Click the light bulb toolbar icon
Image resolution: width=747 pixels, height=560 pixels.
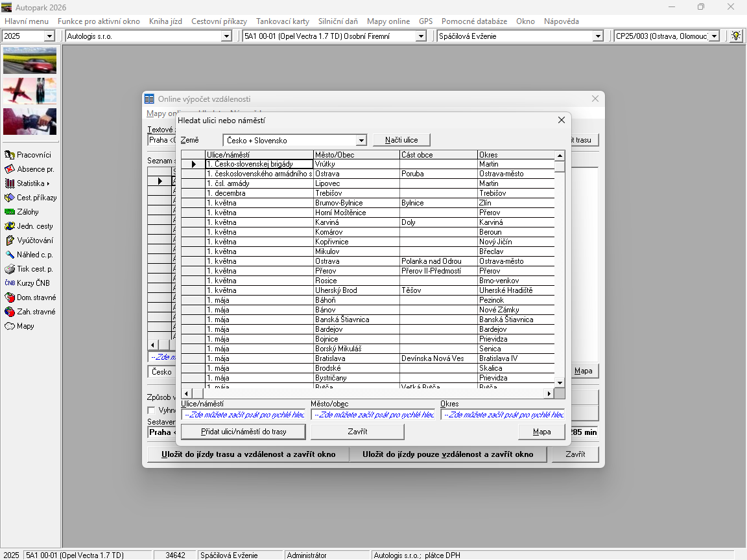[736, 36]
